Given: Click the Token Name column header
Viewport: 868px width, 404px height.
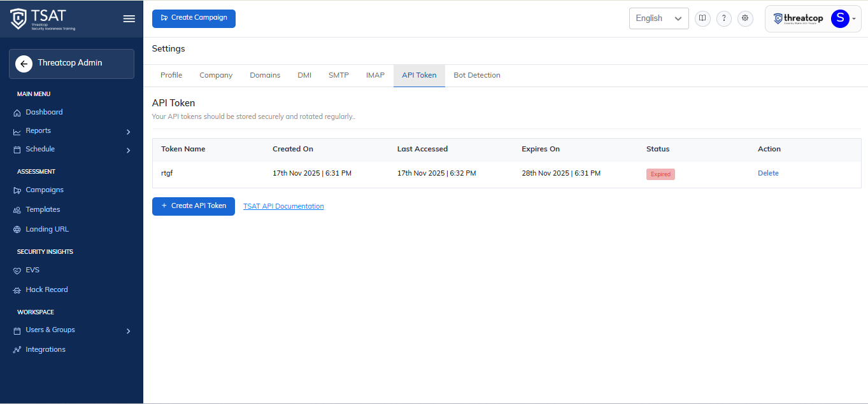Looking at the screenshot, I should pyautogui.click(x=183, y=149).
